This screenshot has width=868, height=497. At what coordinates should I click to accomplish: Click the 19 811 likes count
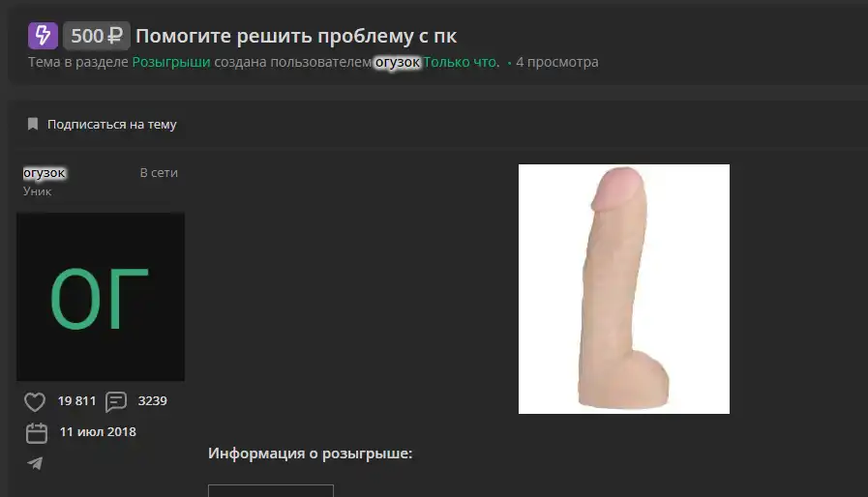coord(77,400)
